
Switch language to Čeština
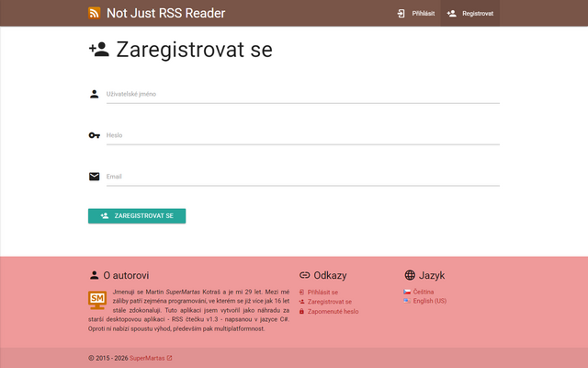(424, 292)
